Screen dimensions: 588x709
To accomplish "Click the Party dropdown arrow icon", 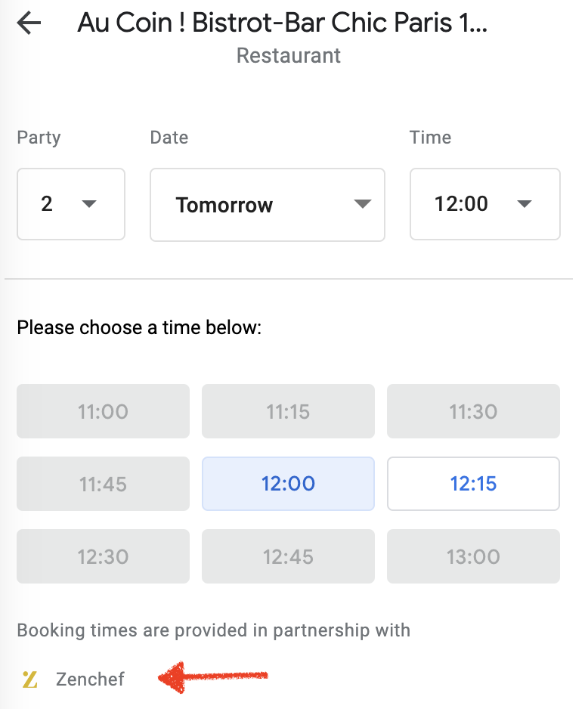I will (89, 204).
